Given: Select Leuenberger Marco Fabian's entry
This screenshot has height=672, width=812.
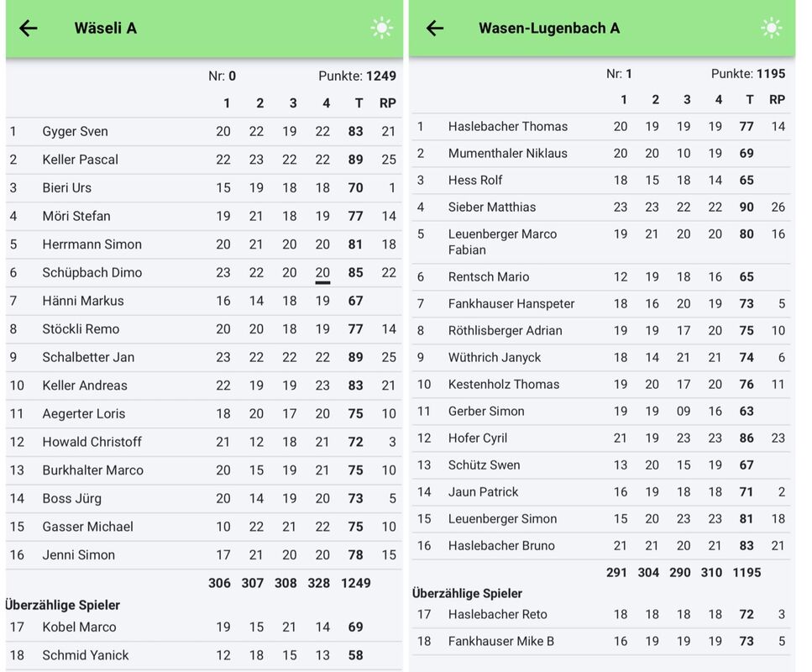Looking at the screenshot, I should click(x=502, y=241).
